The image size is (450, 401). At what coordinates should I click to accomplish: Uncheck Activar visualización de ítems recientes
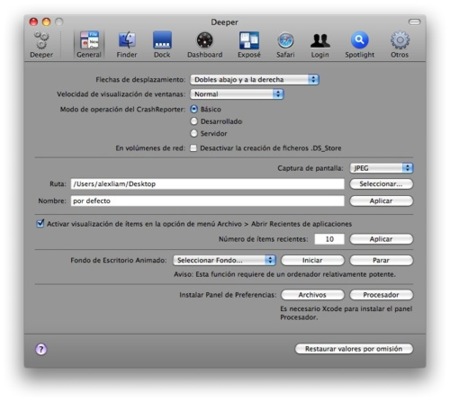tap(40, 223)
